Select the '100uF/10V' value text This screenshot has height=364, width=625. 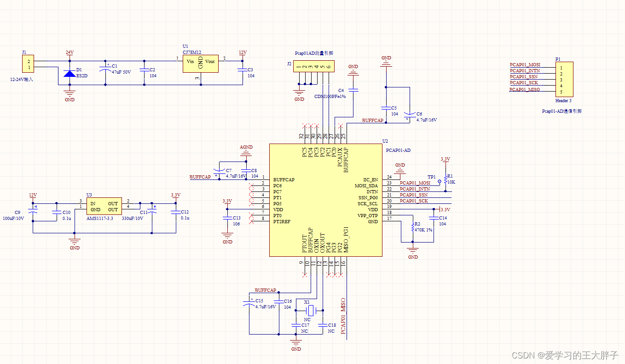(x=13, y=219)
